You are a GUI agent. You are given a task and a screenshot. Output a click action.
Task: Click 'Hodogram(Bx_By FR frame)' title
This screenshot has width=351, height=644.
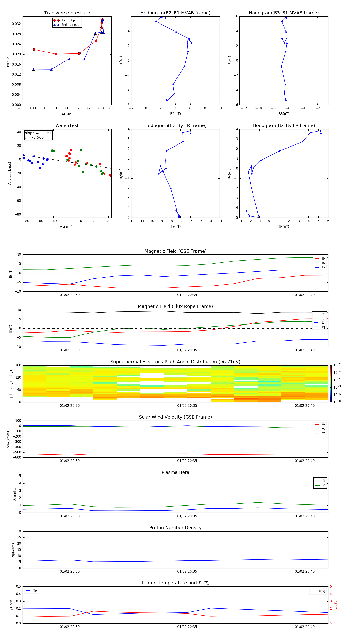coord(284,125)
